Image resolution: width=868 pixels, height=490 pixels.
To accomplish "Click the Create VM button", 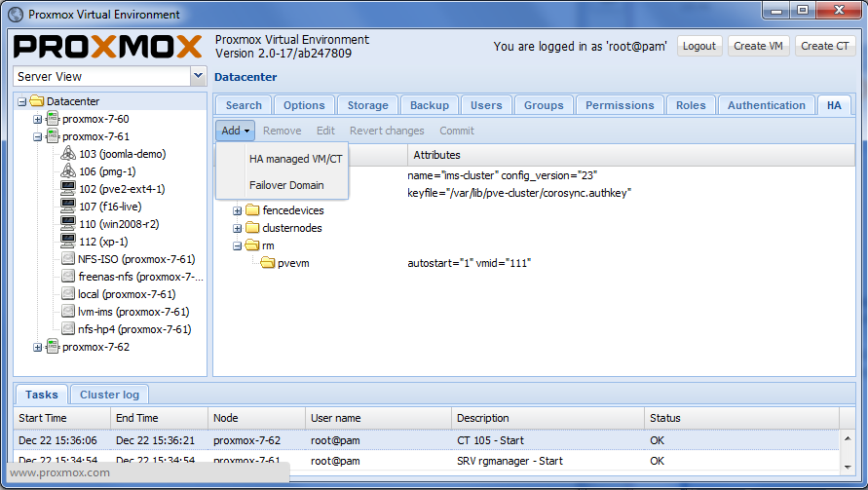I will click(758, 46).
